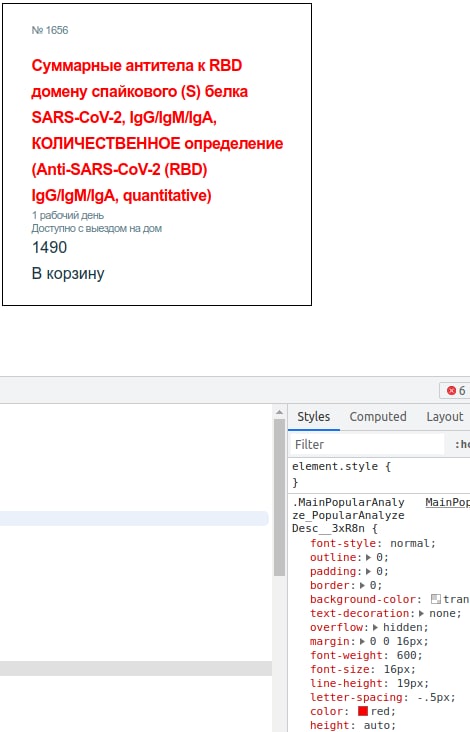Expand the text-decoration property triangle
This screenshot has width=470, height=732.
point(421,613)
